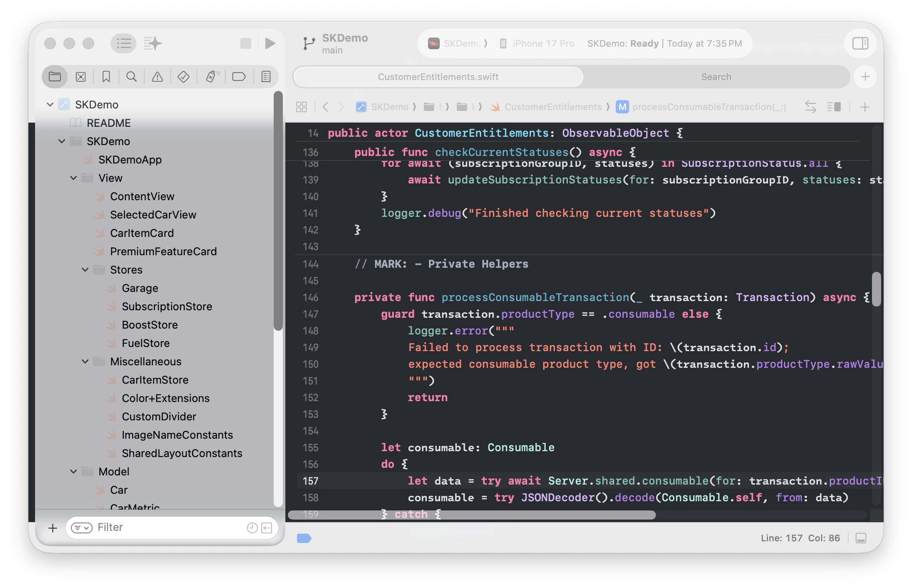Switch to the Search tab

pyautogui.click(x=716, y=77)
